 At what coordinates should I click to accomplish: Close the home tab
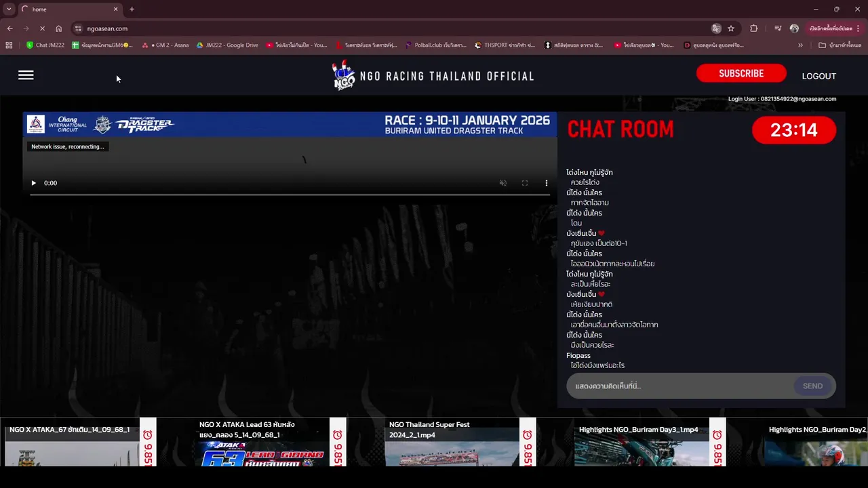(115, 9)
